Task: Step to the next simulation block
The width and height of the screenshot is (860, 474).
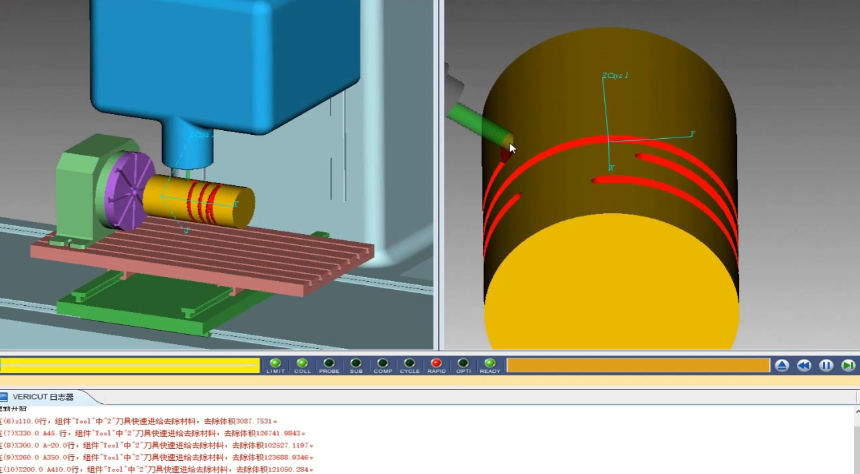Action: coord(848,366)
